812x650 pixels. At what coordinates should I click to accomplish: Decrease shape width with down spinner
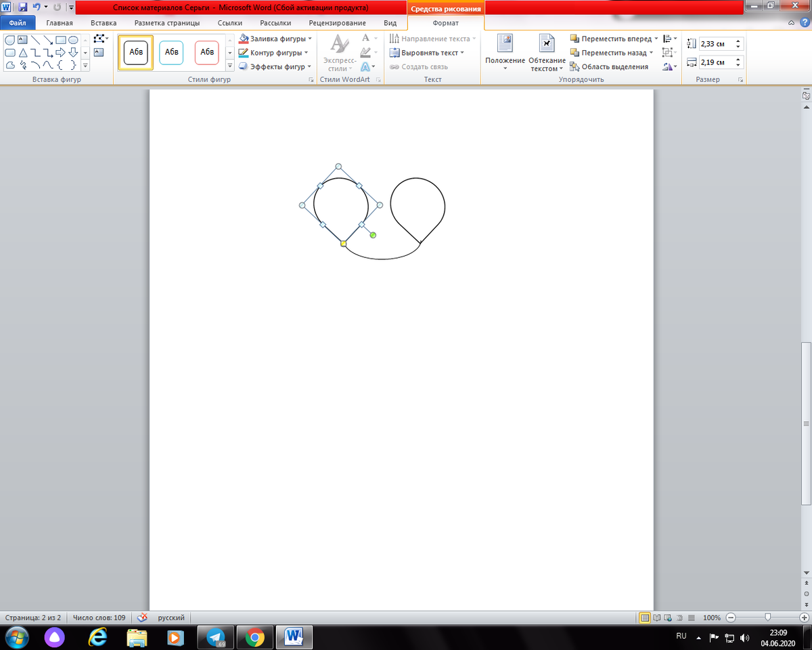(738, 65)
